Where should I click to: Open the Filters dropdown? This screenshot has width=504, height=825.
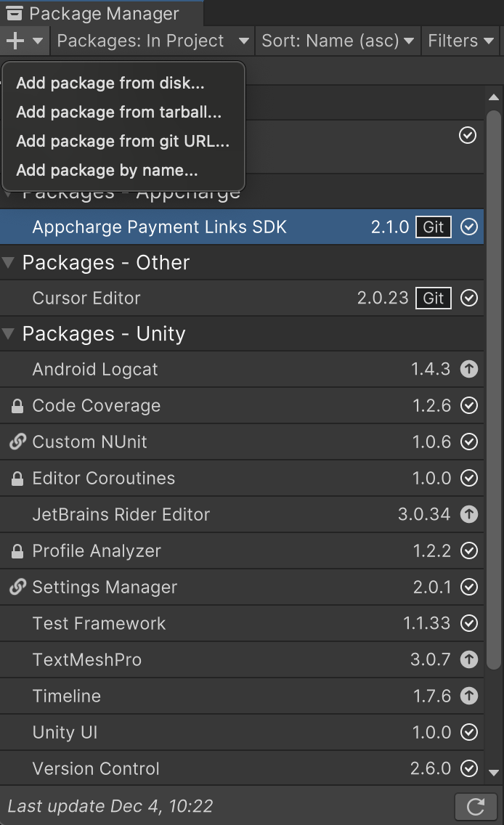(461, 41)
